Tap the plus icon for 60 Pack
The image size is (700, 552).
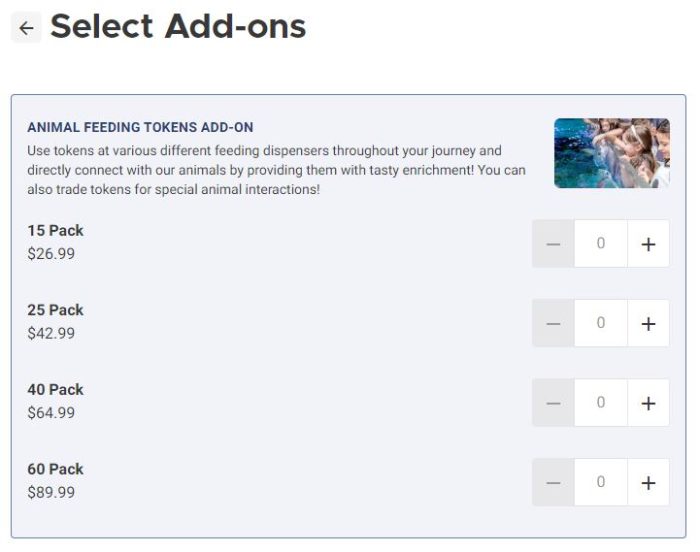[x=648, y=483]
